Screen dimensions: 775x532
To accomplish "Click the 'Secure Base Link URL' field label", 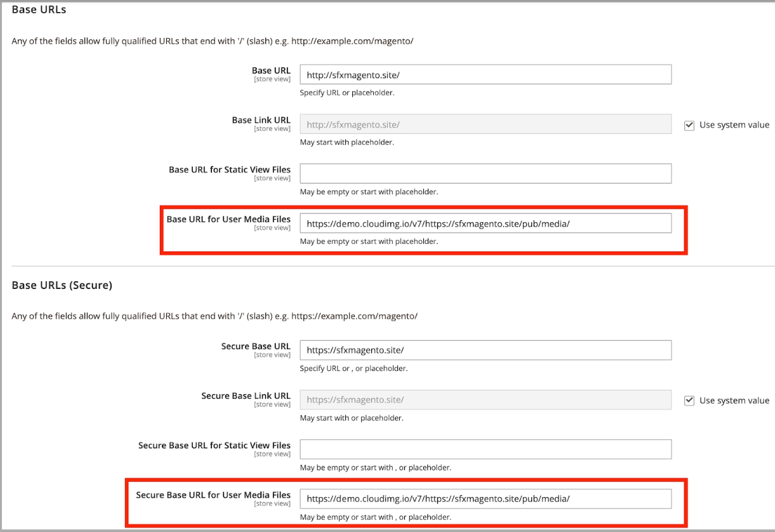I will (246, 396).
